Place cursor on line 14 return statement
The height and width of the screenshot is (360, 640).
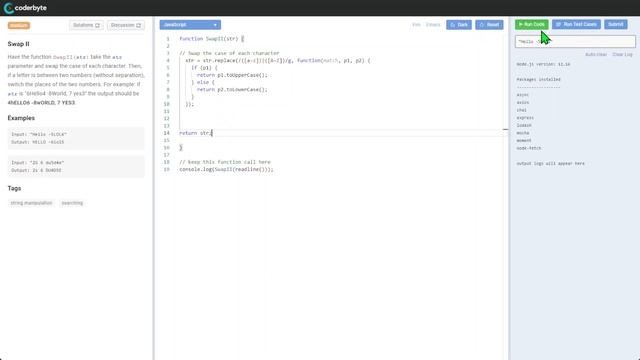tap(196, 133)
